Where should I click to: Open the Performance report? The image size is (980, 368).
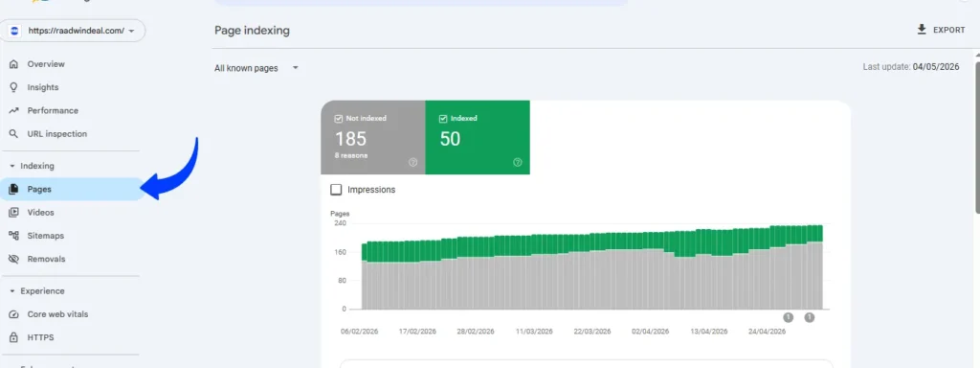click(53, 111)
